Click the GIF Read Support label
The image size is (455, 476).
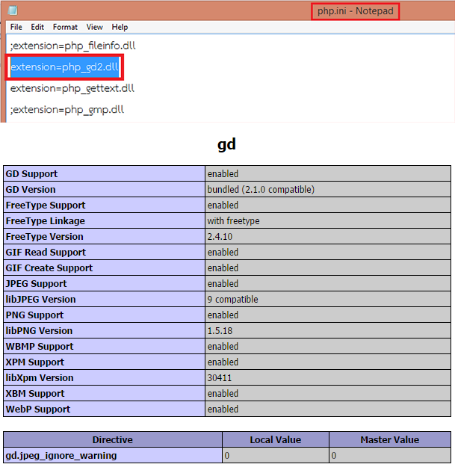[x=46, y=253]
